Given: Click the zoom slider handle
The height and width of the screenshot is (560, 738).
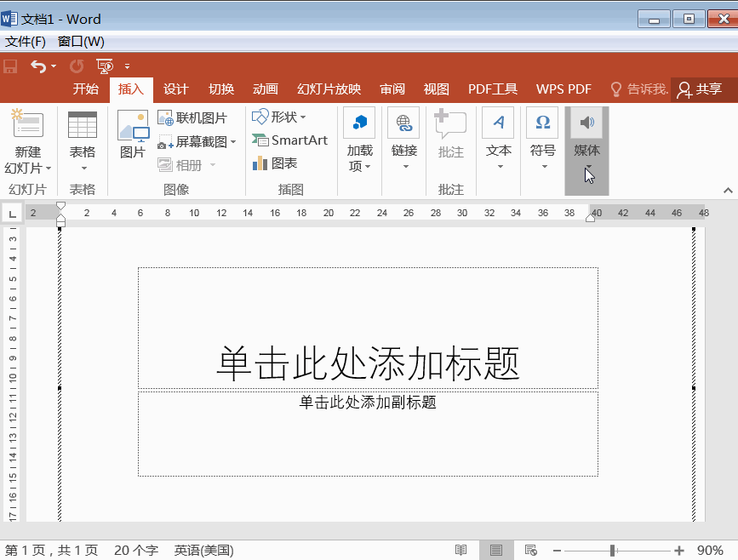Looking at the screenshot, I should (612, 550).
